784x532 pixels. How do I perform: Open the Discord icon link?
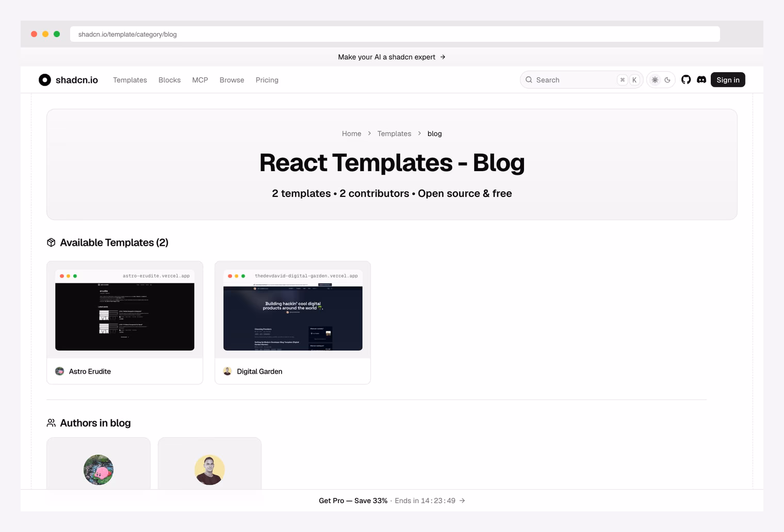click(701, 80)
